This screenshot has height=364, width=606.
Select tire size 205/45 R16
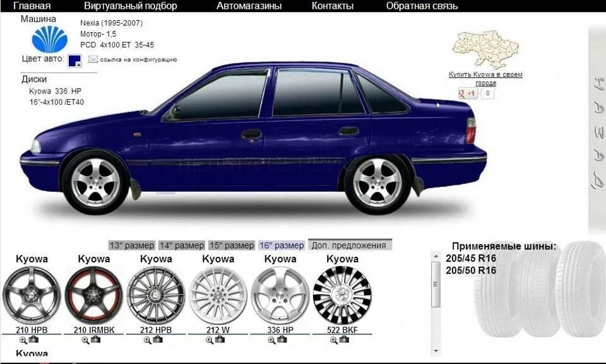tap(471, 259)
